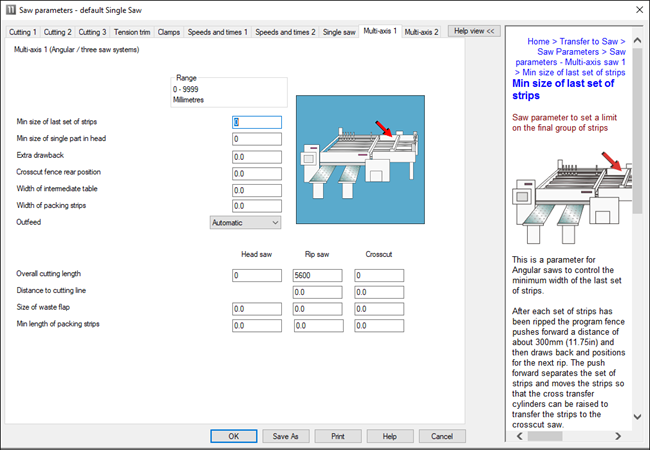Open the Outfeed dropdown
Image resolution: width=650 pixels, height=450 pixels.
[x=245, y=223]
